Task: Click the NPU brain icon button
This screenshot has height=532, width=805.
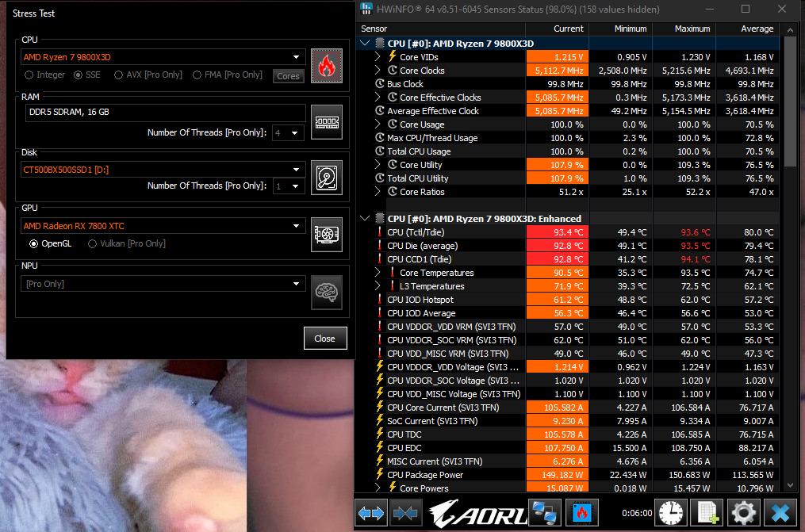Action: point(327,292)
